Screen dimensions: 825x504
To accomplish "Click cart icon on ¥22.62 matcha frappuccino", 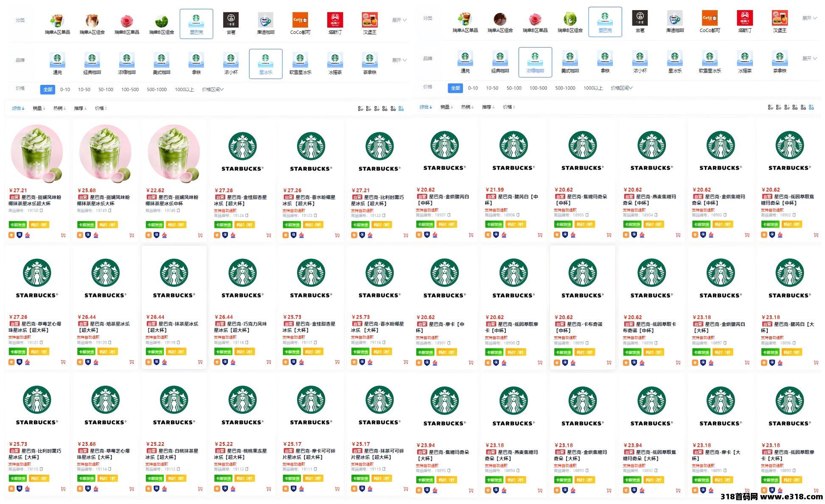I will pos(200,235).
